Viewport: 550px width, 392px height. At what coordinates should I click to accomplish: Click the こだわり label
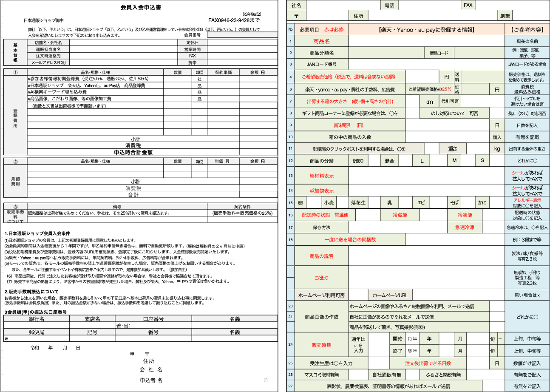[322, 277]
